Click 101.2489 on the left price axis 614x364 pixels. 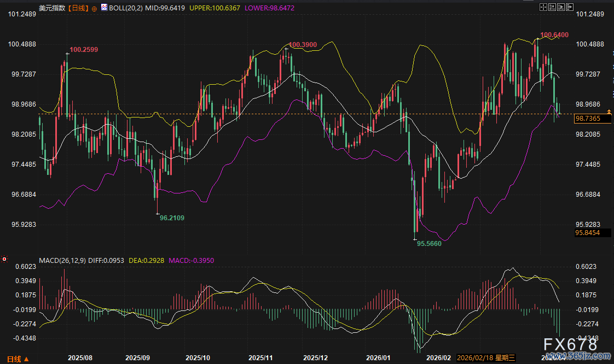[x=22, y=14]
